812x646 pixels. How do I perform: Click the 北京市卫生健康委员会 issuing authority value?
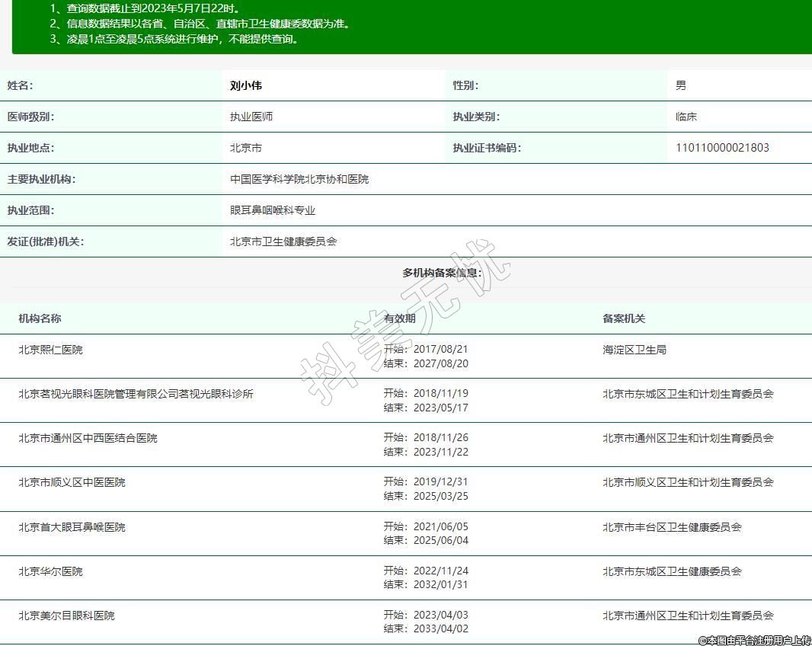pyautogui.click(x=283, y=241)
